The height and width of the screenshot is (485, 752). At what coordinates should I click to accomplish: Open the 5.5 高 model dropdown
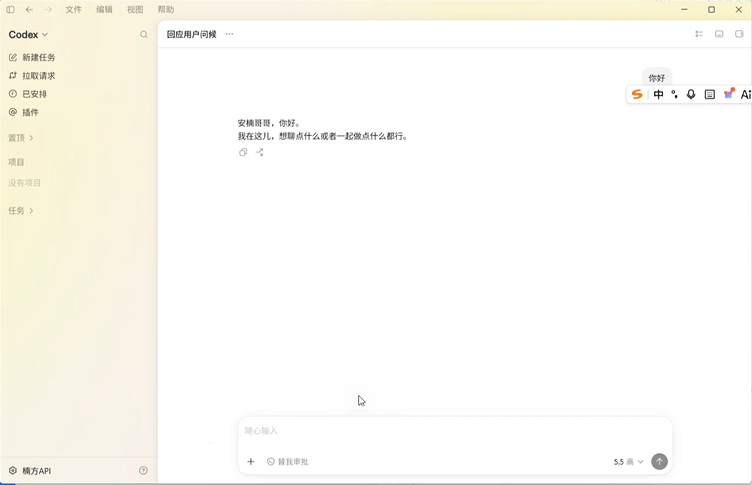628,461
